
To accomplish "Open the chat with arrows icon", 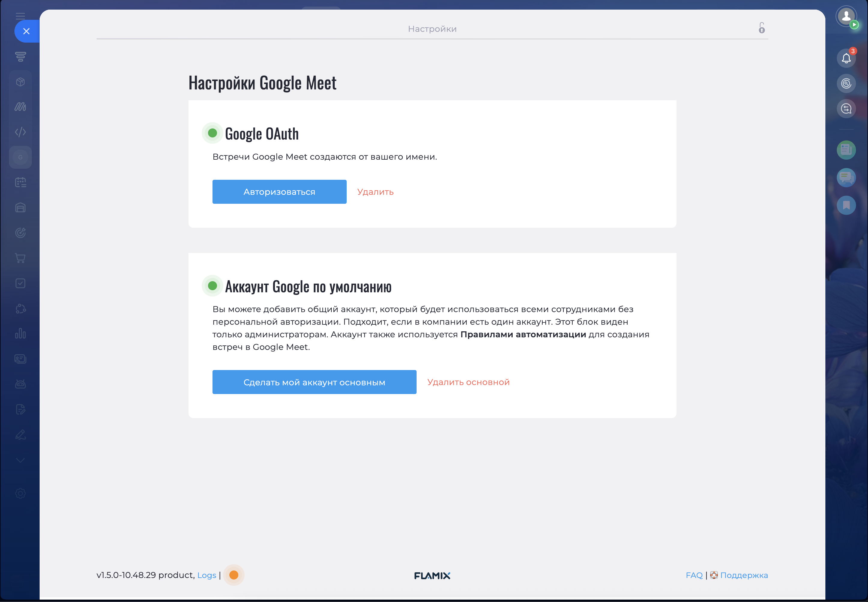I will pyautogui.click(x=846, y=109).
